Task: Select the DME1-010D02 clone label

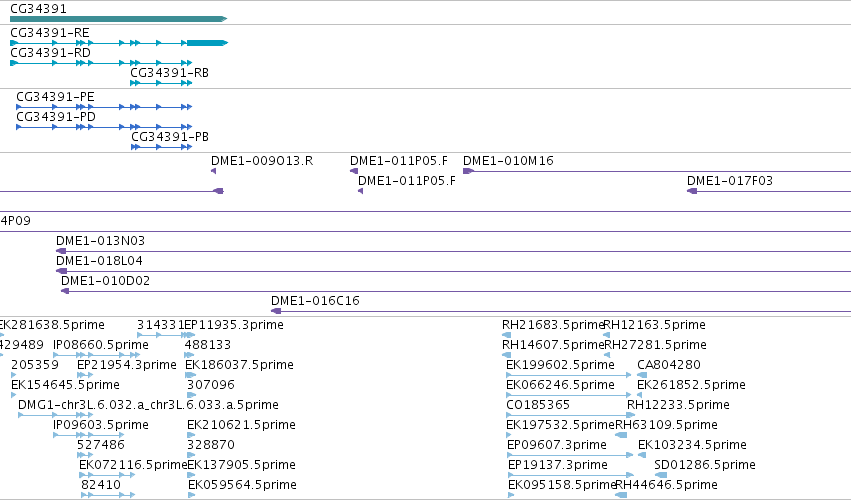Action: point(105,281)
